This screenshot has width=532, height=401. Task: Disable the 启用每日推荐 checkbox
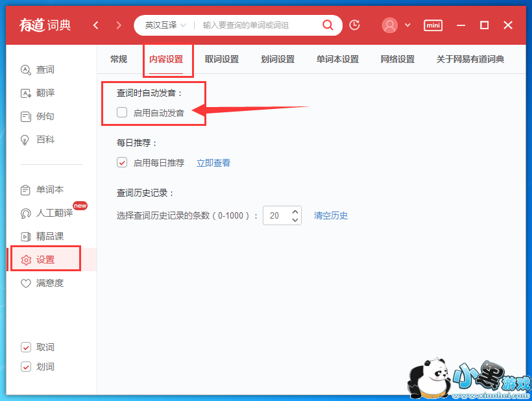click(122, 162)
